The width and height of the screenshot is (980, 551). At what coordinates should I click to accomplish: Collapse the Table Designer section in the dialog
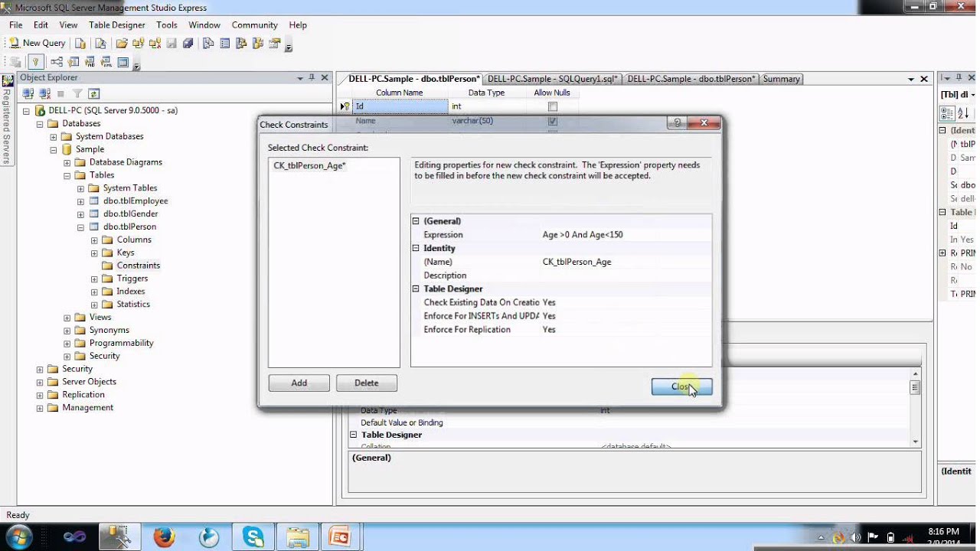(416, 289)
